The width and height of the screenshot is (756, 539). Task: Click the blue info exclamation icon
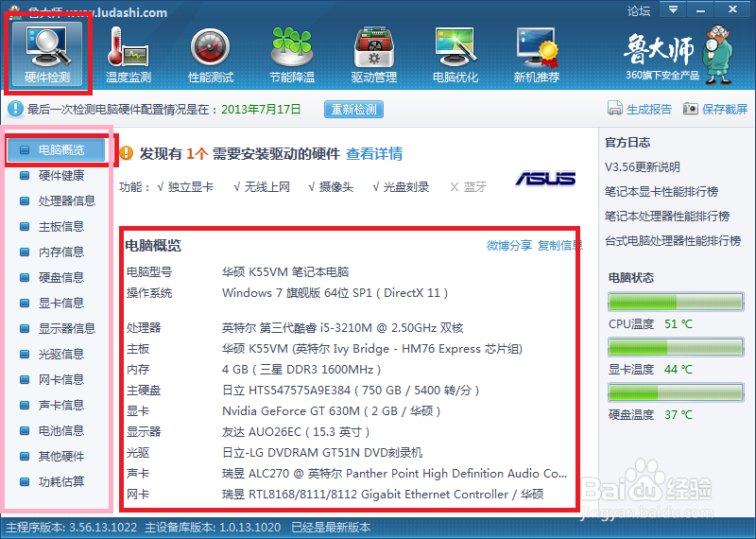(x=15, y=109)
